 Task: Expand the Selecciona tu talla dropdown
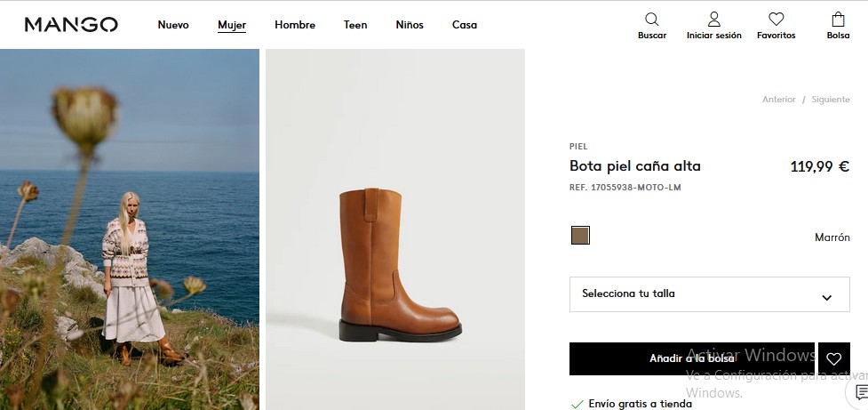coord(709,294)
